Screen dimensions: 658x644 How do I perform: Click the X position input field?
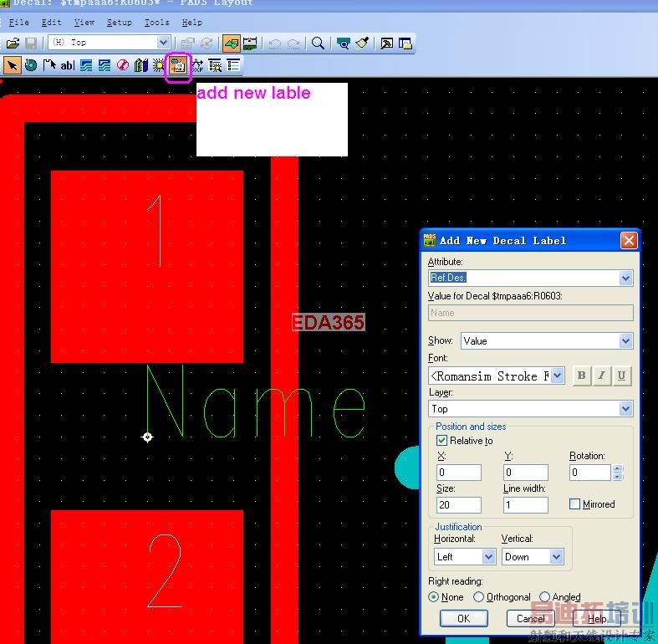(459, 473)
